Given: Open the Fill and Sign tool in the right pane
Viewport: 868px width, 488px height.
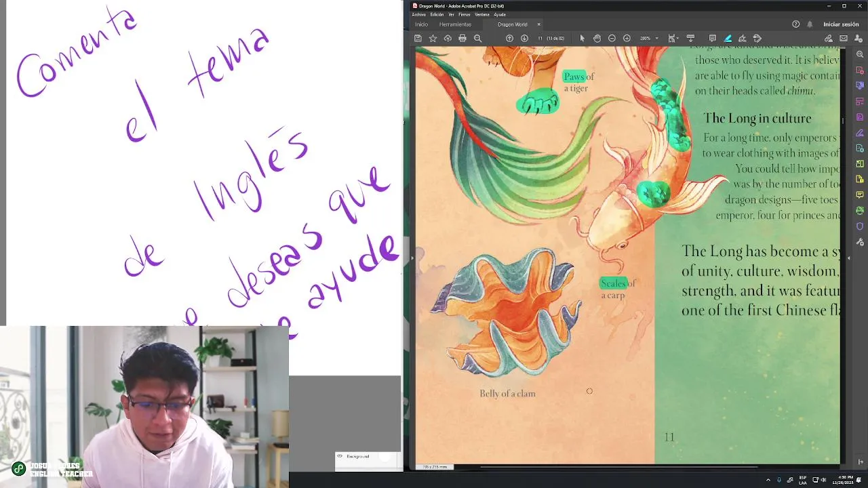Looking at the screenshot, I should [x=860, y=133].
